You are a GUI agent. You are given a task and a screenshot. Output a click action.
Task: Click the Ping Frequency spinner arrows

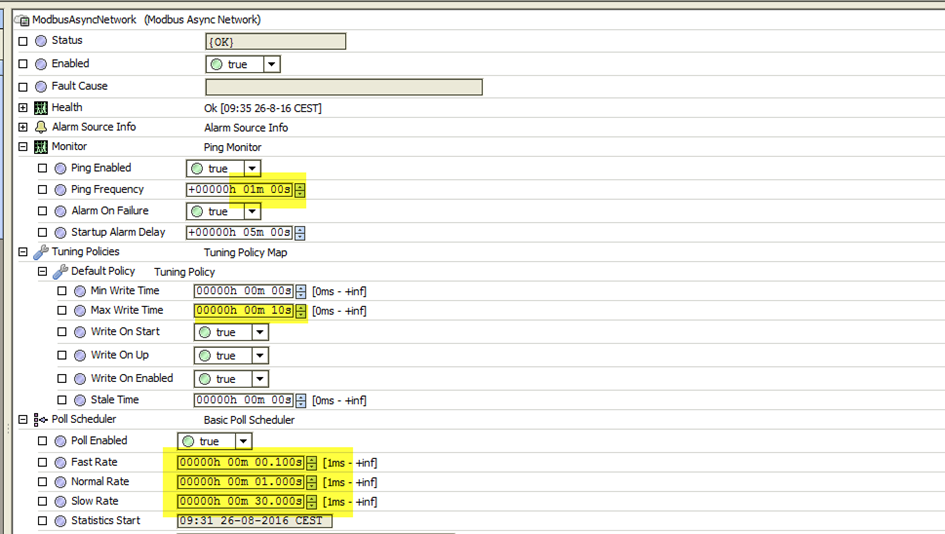click(x=300, y=190)
